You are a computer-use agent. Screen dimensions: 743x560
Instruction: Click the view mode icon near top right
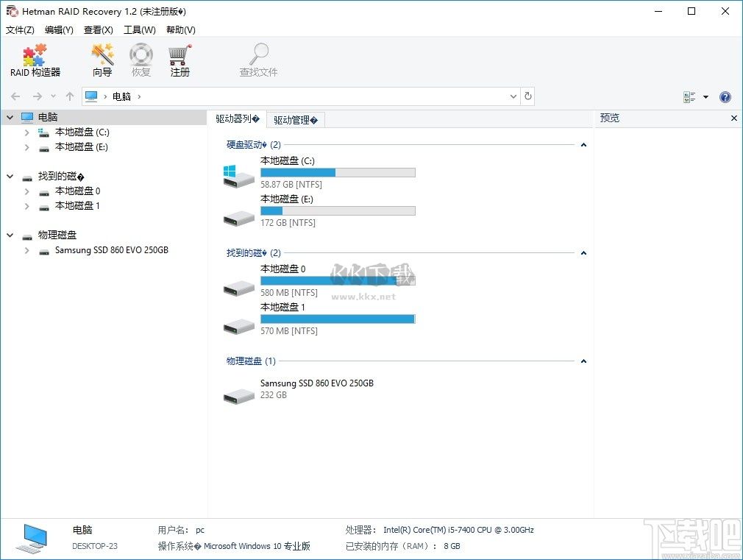(690, 96)
